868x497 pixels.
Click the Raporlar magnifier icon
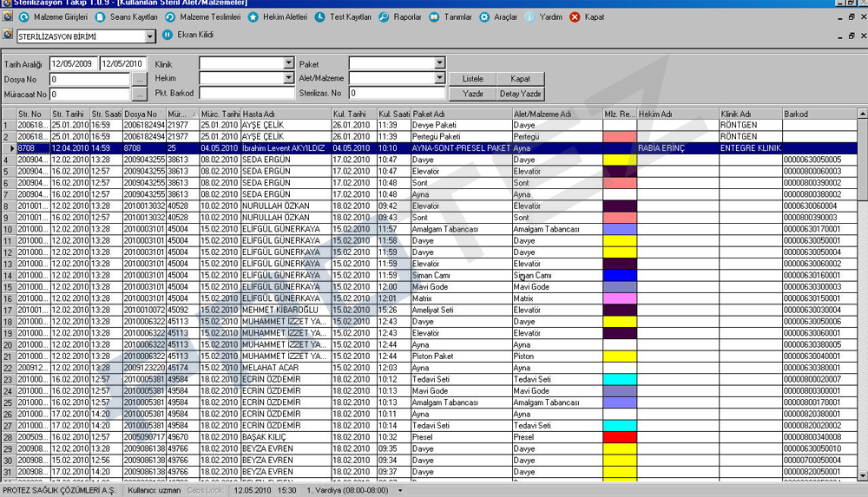384,17
